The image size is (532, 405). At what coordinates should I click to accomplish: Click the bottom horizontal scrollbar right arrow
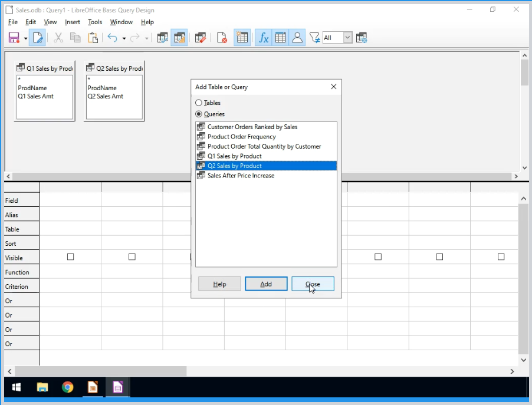coord(512,371)
